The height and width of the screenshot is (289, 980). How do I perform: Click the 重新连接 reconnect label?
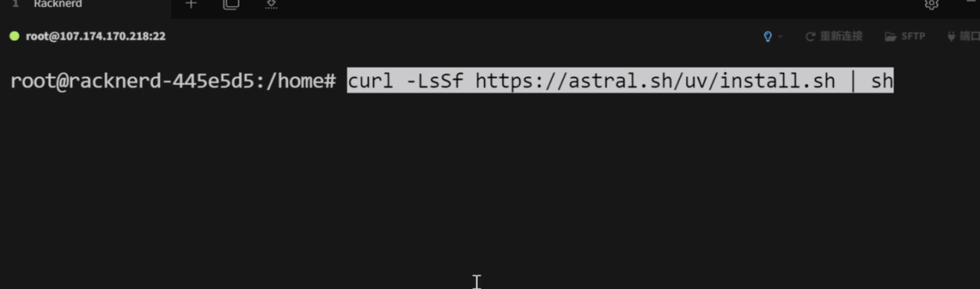(x=841, y=36)
